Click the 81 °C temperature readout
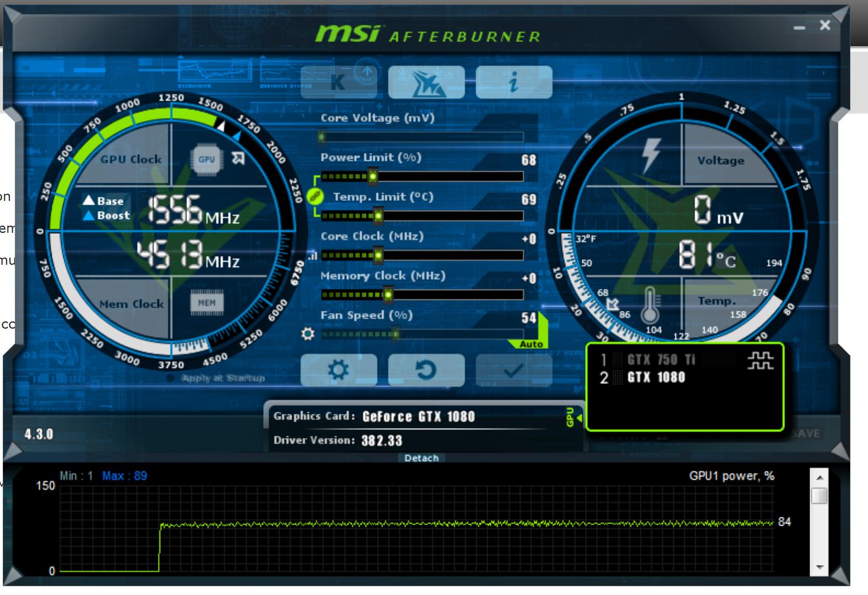The height and width of the screenshot is (595, 868). [707, 255]
